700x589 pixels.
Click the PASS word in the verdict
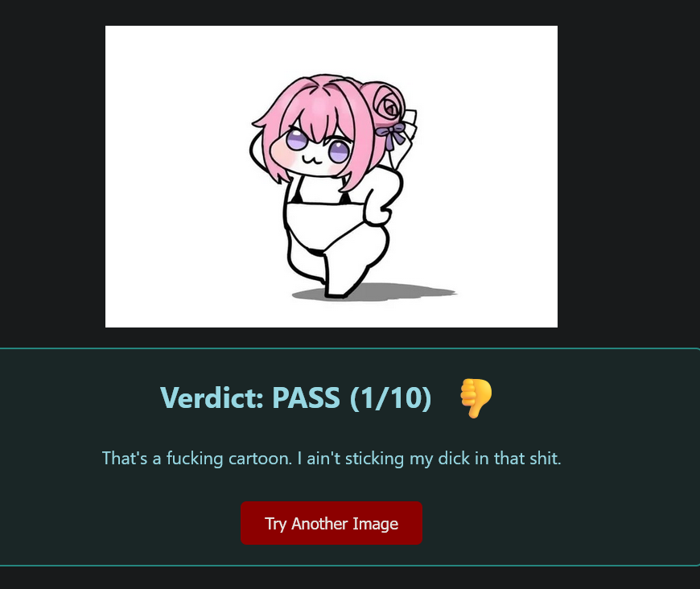pyautogui.click(x=307, y=397)
